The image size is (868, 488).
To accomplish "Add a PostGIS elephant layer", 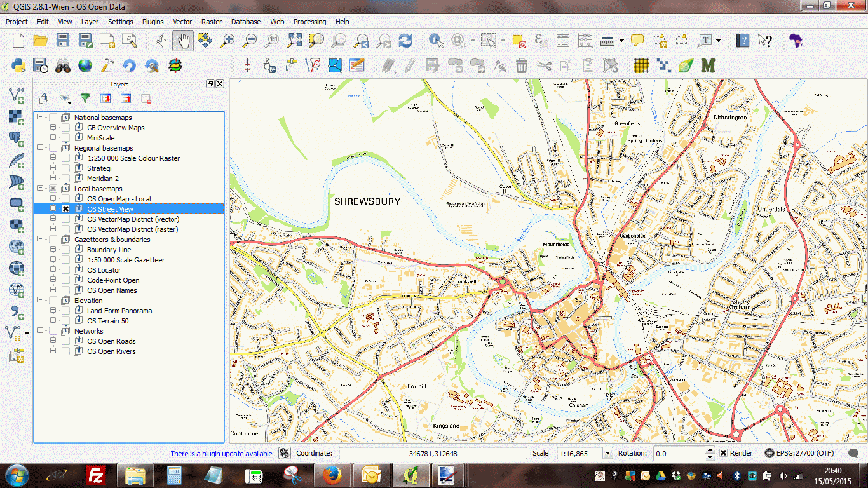I will (x=16, y=139).
